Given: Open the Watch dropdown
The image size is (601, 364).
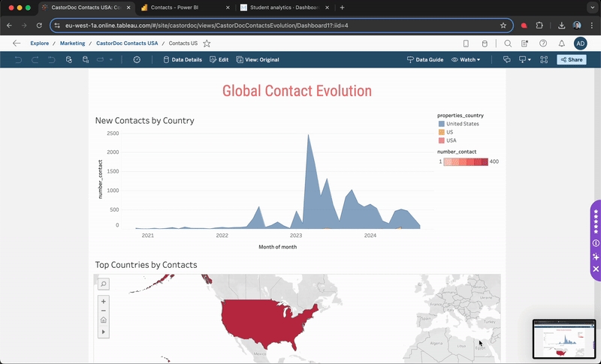Looking at the screenshot, I should pos(466,59).
